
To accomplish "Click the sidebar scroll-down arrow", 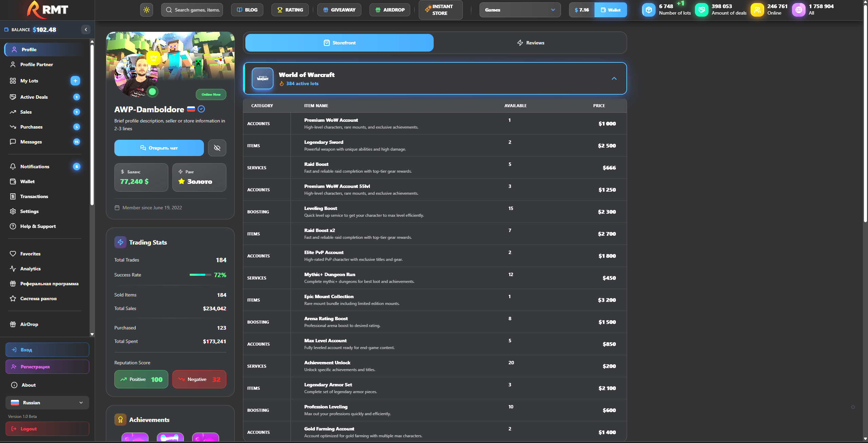I will (92, 334).
